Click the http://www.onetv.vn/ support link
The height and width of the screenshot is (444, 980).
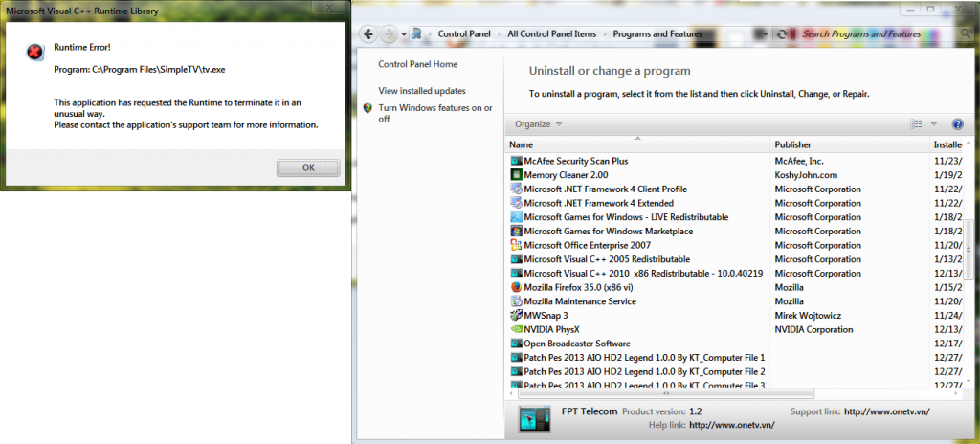coord(887,411)
